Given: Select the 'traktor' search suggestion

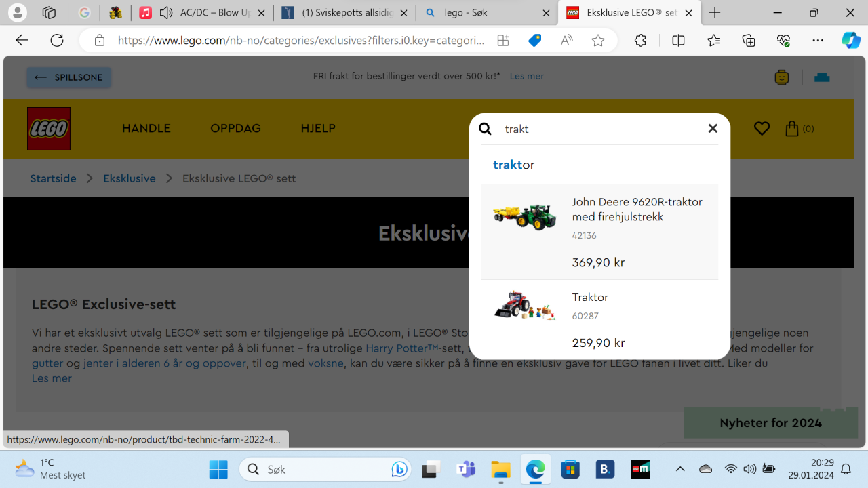Looking at the screenshot, I should [x=513, y=165].
